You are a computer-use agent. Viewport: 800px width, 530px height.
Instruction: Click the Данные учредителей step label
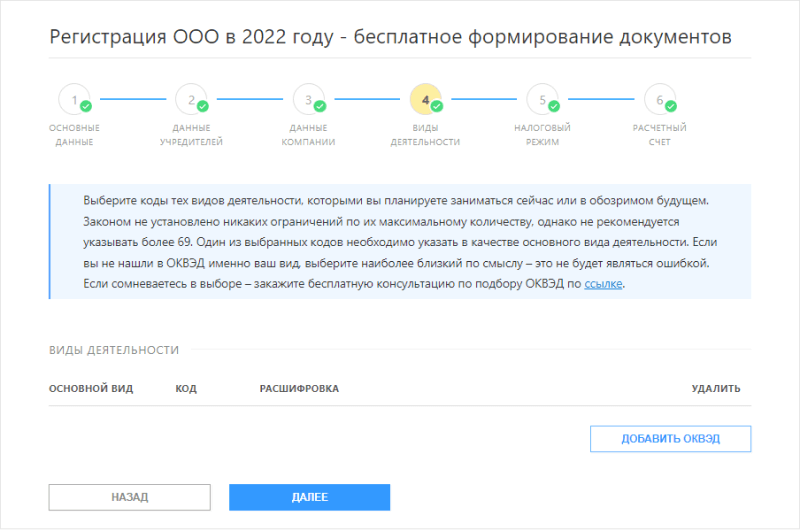pos(191,135)
